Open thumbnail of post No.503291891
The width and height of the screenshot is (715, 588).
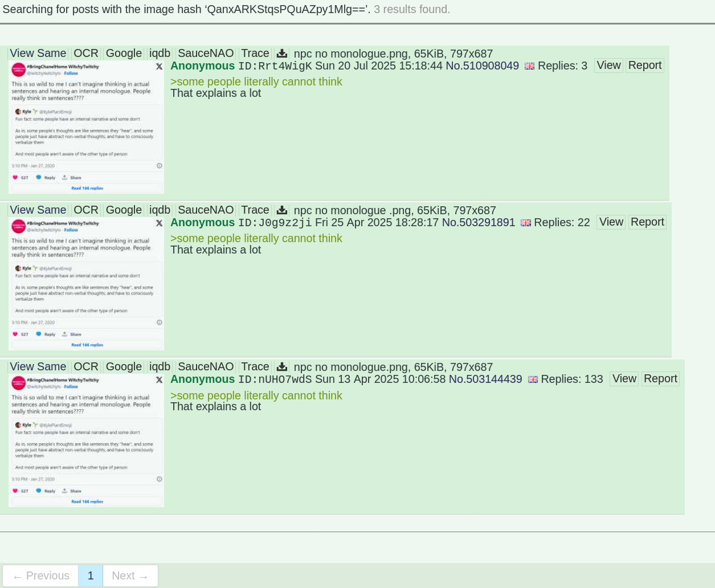click(x=86, y=284)
